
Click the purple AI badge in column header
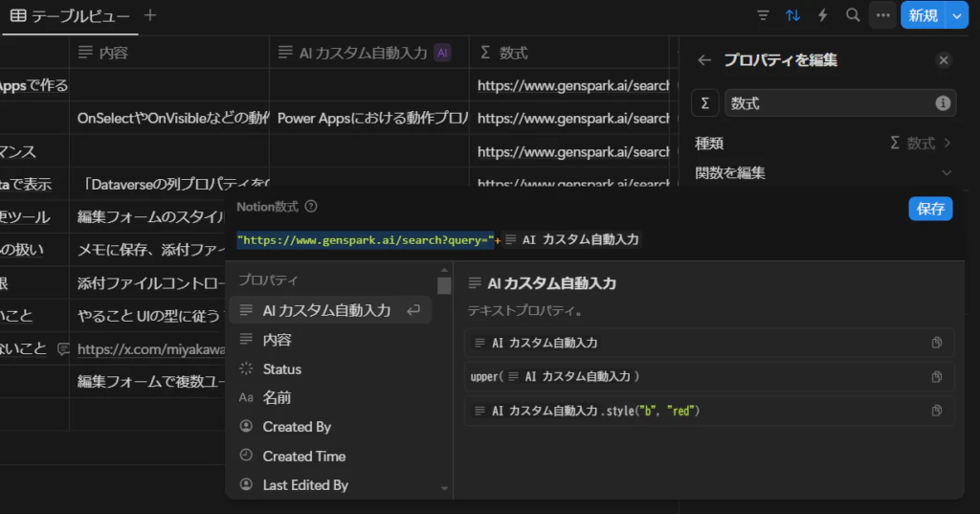coord(442,54)
